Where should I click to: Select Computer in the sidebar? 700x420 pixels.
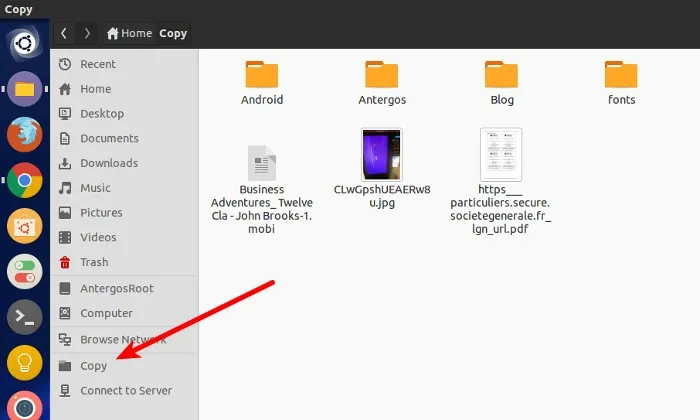124,313
